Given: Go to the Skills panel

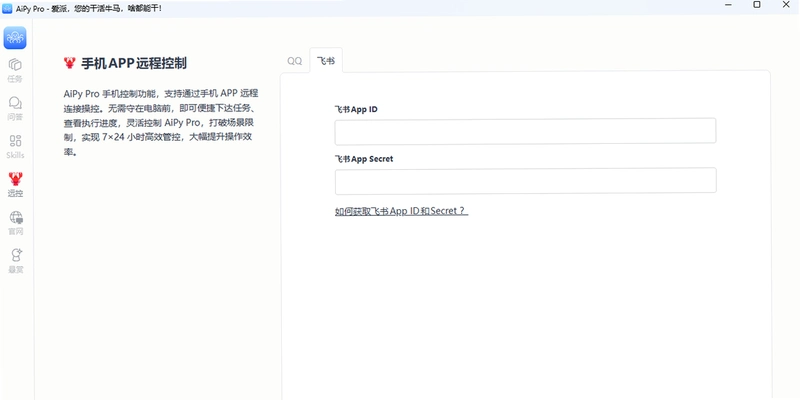Looking at the screenshot, I should 15,147.
